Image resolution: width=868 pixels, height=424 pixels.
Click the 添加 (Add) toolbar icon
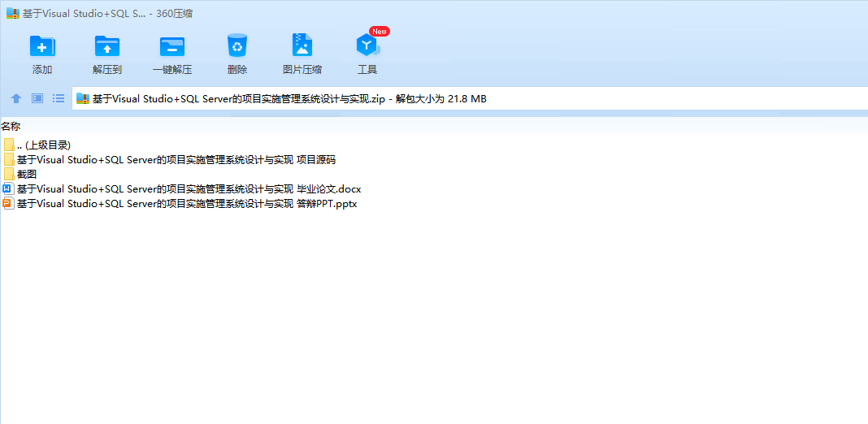coord(42,46)
